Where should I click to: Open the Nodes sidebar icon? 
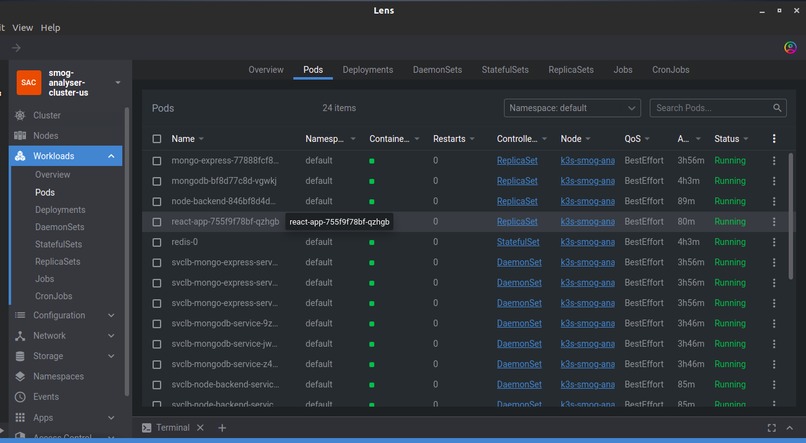pyautogui.click(x=20, y=136)
